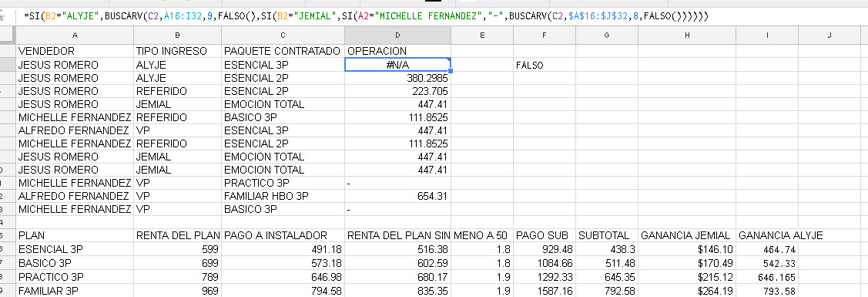Select the RENTA DEL PLAN SIN header cell
This screenshot has width=868, height=297.
[397, 235]
